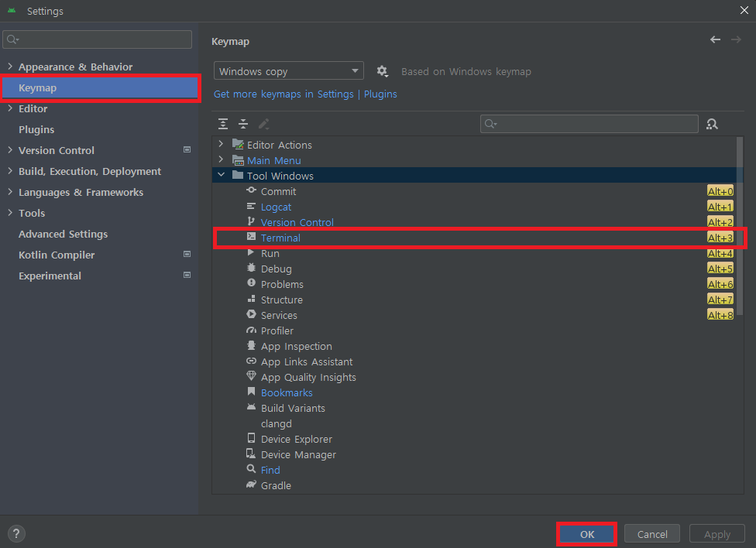This screenshot has height=548, width=756.
Task: Focus the settings sidebar search field
Action: coord(98,39)
